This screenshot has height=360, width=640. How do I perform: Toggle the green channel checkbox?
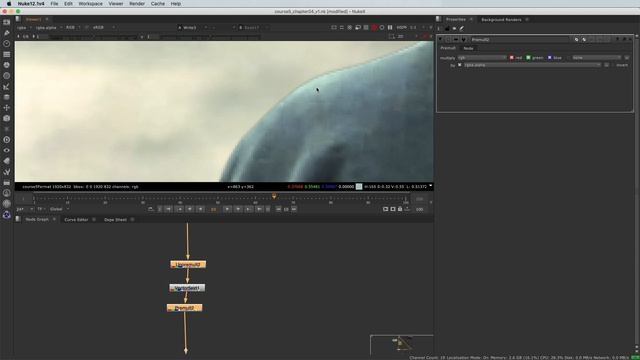pyautogui.click(x=529, y=58)
